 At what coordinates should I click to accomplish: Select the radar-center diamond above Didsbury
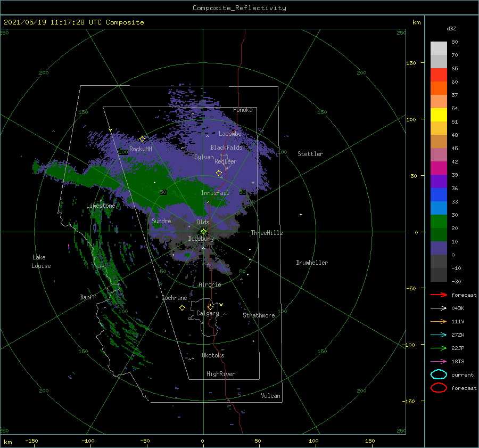click(203, 232)
